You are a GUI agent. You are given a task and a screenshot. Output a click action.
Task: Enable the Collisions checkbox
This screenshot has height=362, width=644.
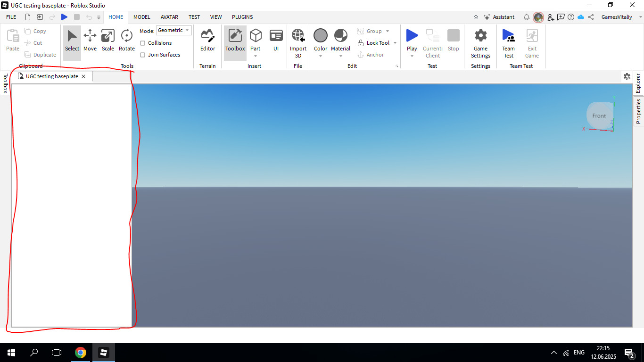(143, 43)
